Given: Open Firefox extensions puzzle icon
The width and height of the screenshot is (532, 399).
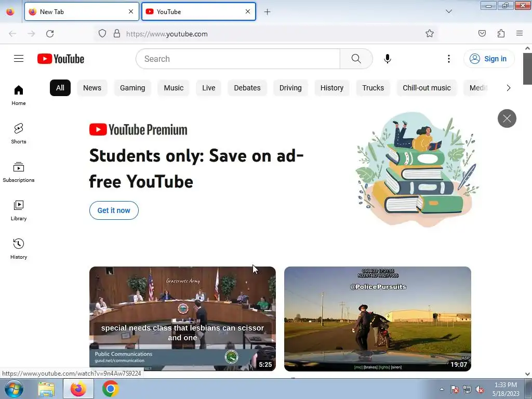Looking at the screenshot, I should [x=501, y=33].
